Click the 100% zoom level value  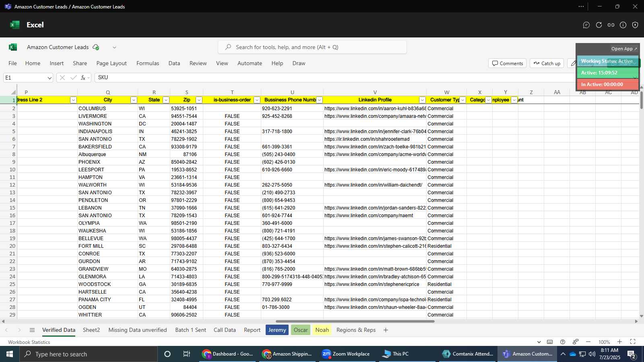click(x=604, y=342)
